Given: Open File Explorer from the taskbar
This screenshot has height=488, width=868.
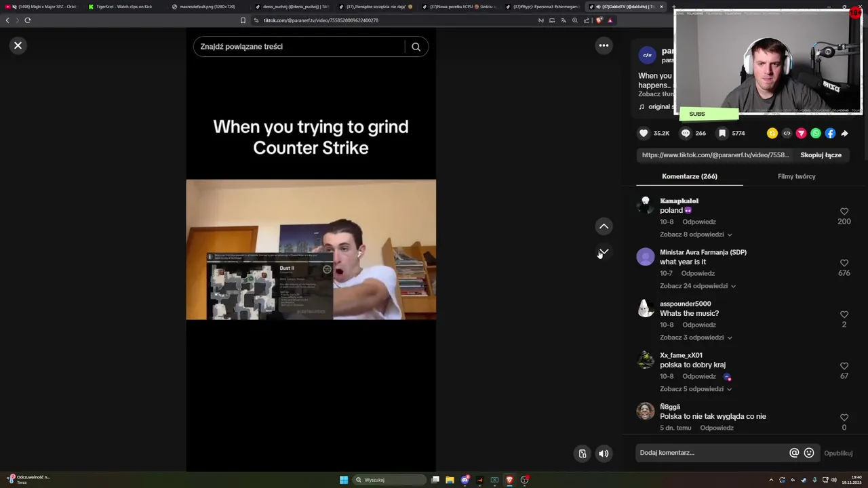Looking at the screenshot, I should tap(450, 480).
